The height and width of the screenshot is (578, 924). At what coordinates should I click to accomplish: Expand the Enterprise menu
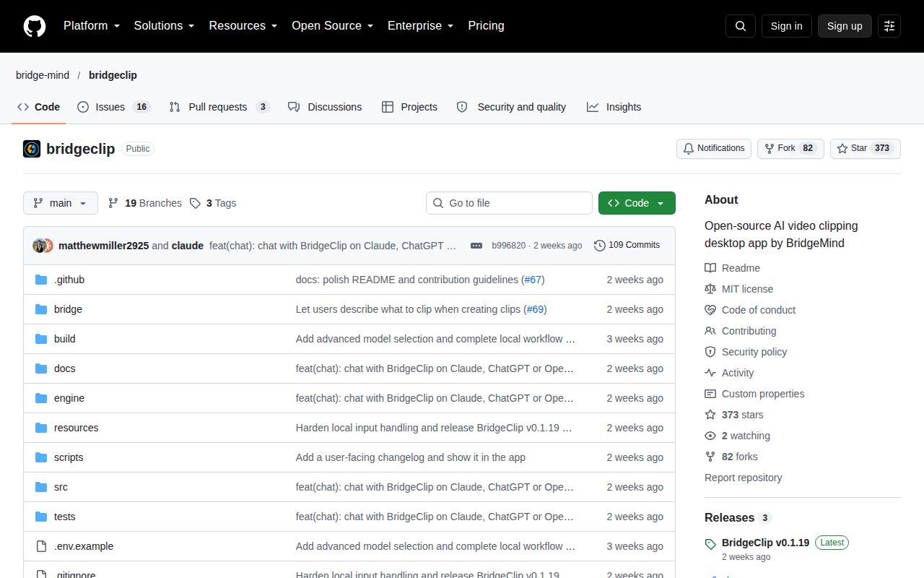[421, 26]
